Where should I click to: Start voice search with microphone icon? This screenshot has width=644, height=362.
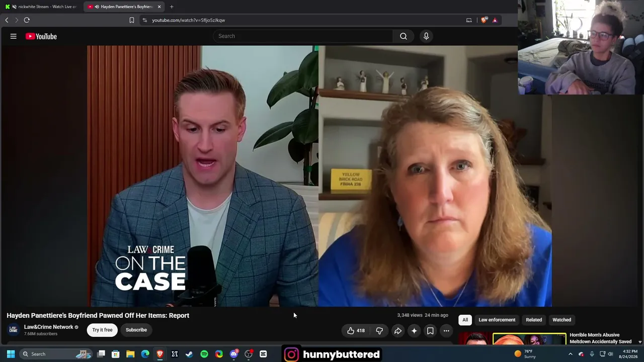click(x=426, y=36)
